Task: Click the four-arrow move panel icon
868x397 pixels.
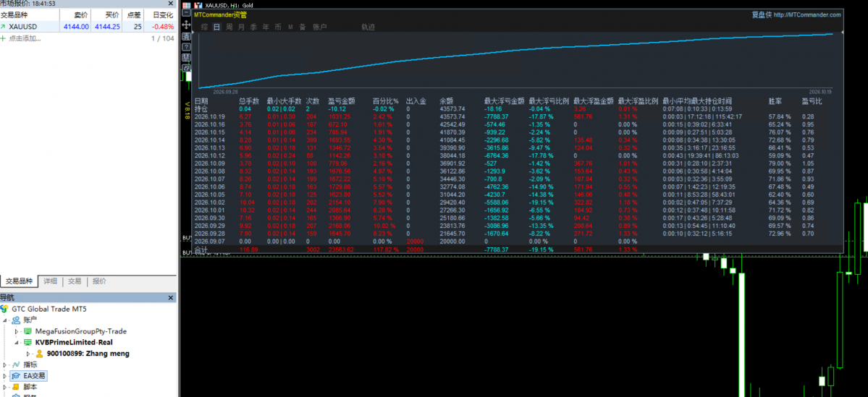Action: click(x=187, y=25)
